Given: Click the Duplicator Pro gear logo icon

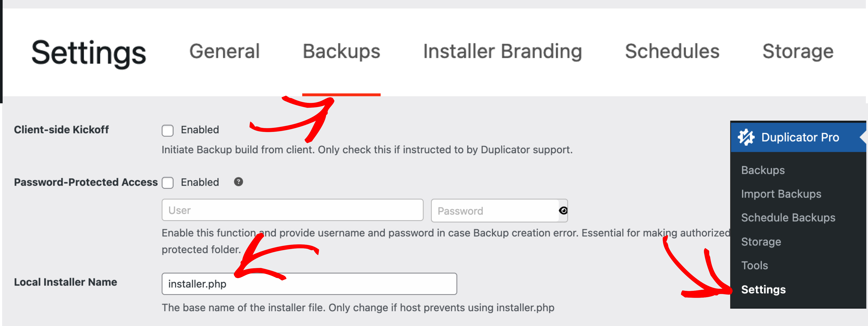Looking at the screenshot, I should point(746,137).
